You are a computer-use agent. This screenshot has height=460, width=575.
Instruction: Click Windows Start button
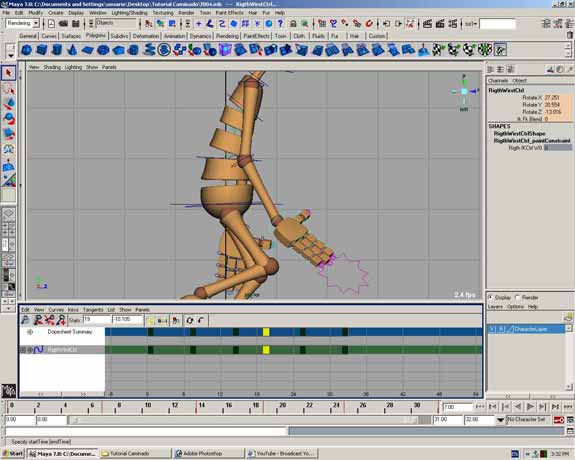coord(12,454)
